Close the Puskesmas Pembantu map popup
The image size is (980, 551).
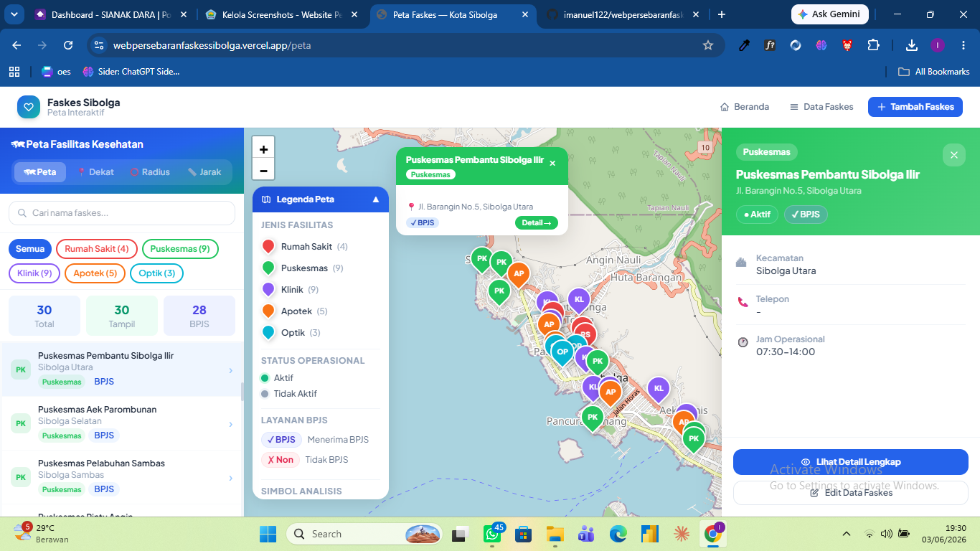552,164
